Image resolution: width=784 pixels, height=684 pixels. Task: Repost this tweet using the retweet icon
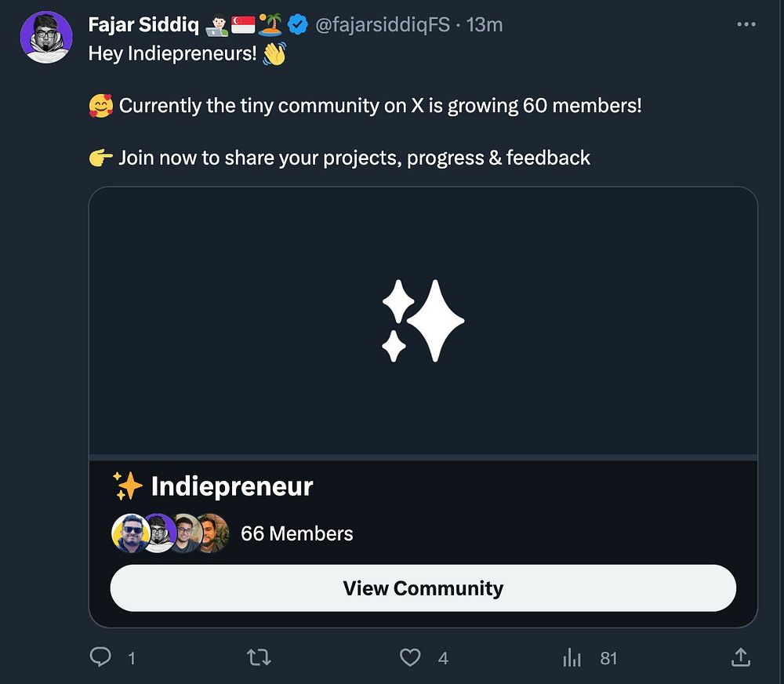pyautogui.click(x=259, y=657)
